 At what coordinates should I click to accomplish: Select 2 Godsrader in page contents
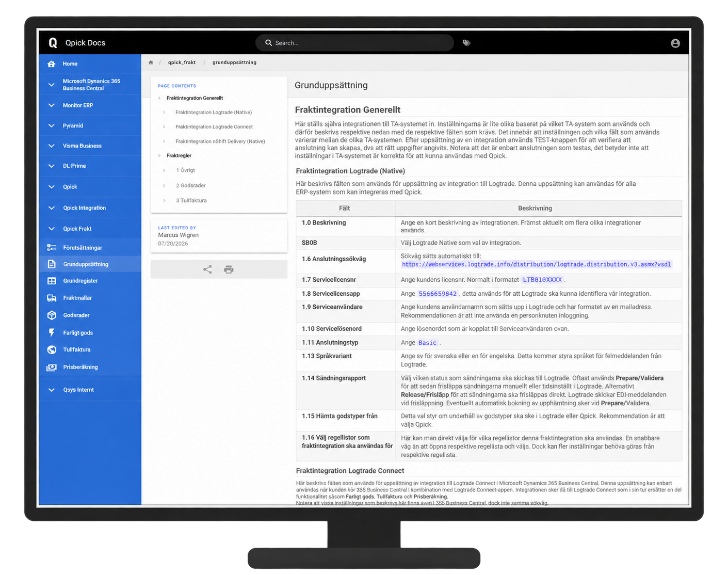tap(191, 186)
